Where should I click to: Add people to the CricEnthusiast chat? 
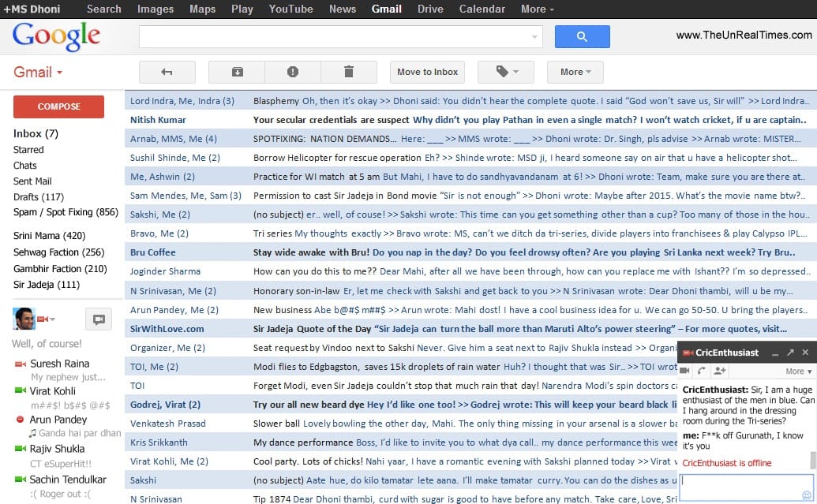720,371
